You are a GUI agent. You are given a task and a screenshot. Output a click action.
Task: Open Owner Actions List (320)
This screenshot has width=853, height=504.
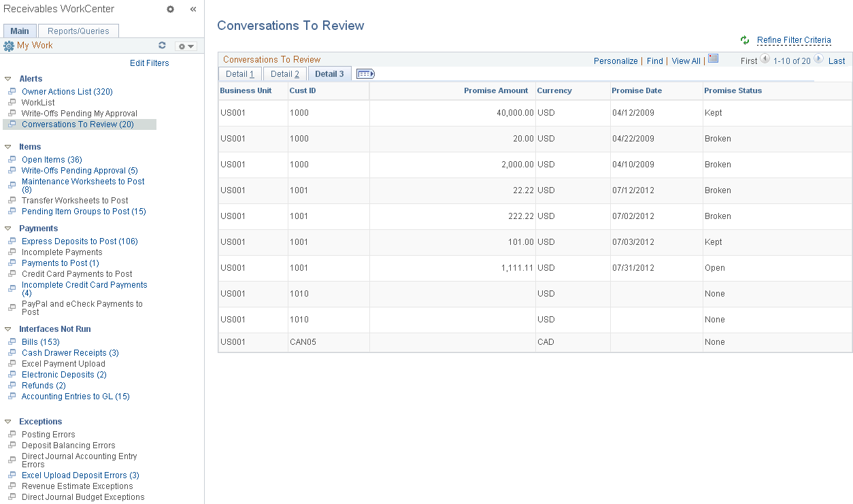coord(67,92)
